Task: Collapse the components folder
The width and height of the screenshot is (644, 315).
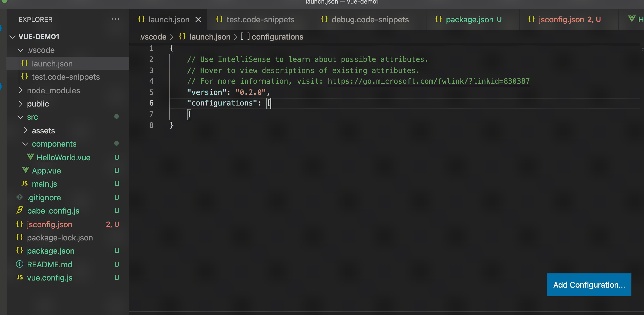Action: [x=25, y=144]
